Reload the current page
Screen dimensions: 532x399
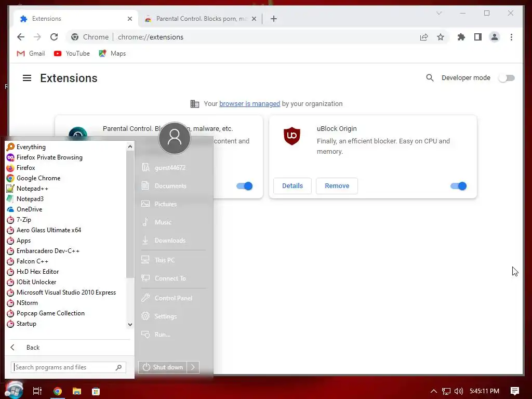(54, 37)
